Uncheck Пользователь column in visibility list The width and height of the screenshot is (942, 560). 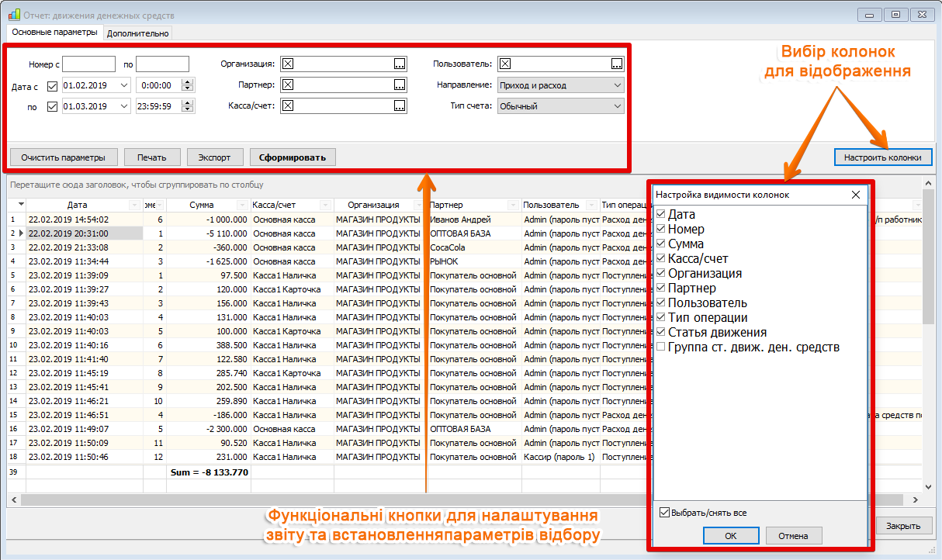[x=661, y=302]
